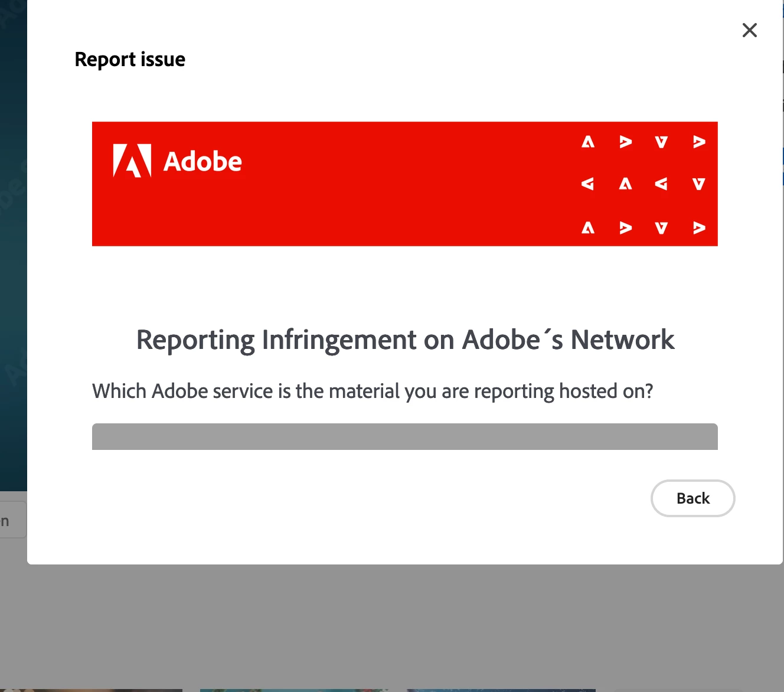Image resolution: width=784 pixels, height=692 pixels.
Task: Click the 'Which Adobe service' question text
Action: click(x=373, y=391)
